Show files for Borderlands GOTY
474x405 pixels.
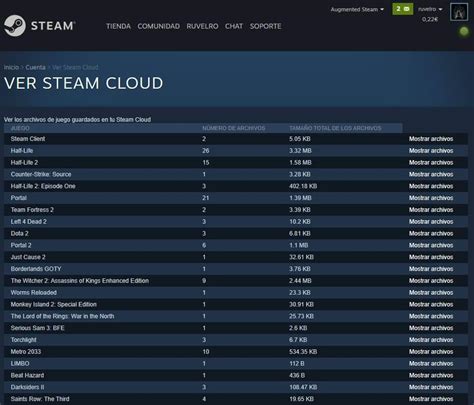click(x=431, y=269)
